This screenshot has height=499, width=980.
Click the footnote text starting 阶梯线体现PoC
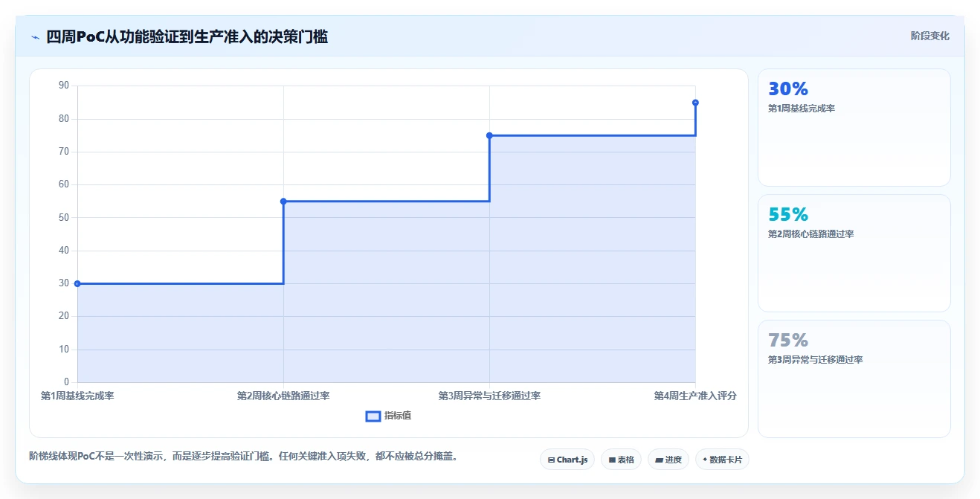coord(243,456)
